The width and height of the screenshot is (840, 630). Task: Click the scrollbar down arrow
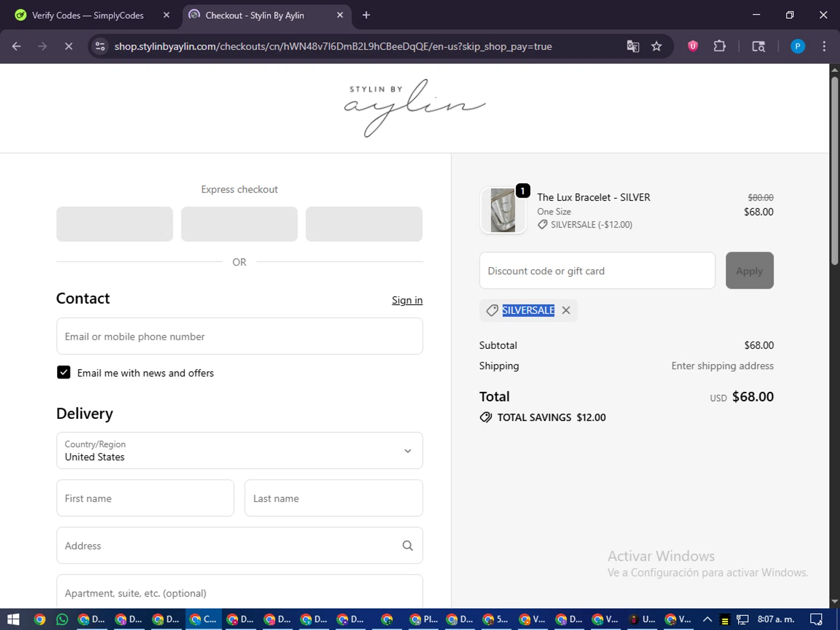pos(834,601)
